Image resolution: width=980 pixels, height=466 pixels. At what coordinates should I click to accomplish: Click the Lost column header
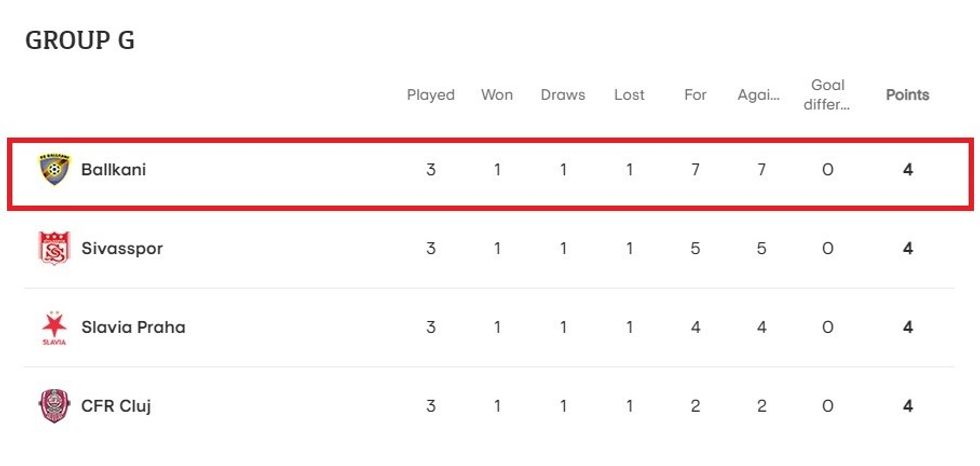click(x=629, y=95)
